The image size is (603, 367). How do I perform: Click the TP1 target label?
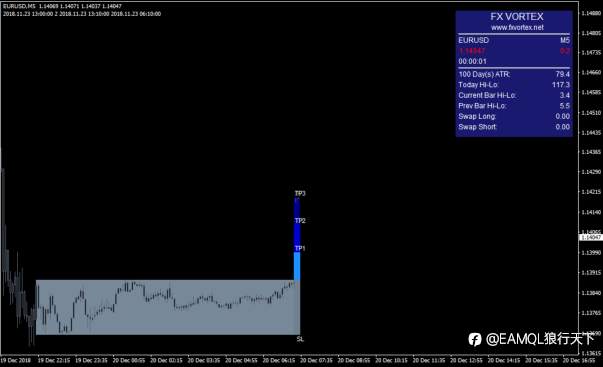click(x=300, y=248)
